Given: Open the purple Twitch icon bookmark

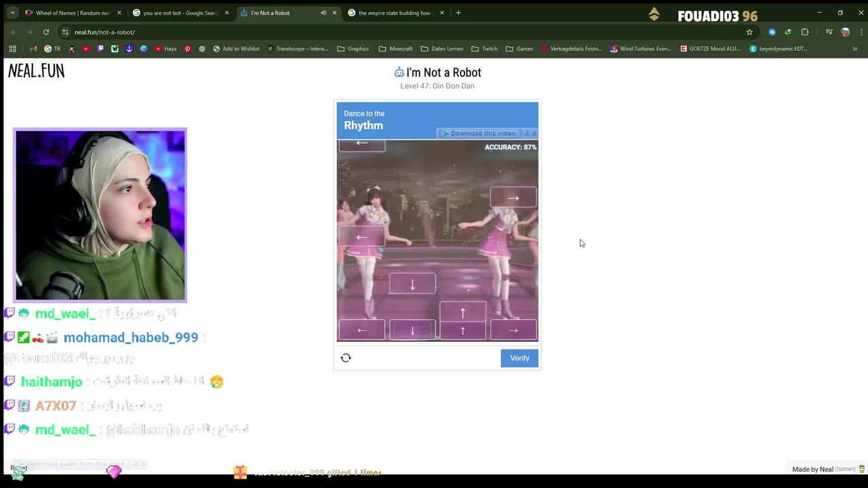Looking at the screenshot, I should point(100,49).
